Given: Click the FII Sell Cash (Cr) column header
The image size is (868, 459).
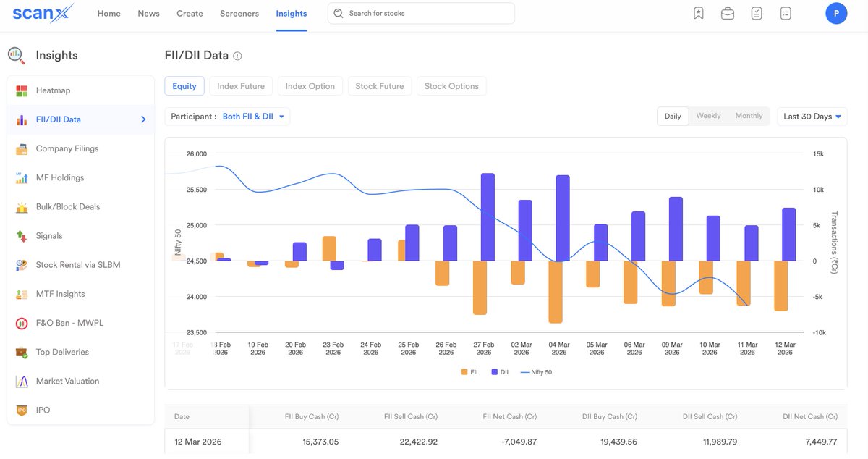Looking at the screenshot, I should tap(411, 417).
